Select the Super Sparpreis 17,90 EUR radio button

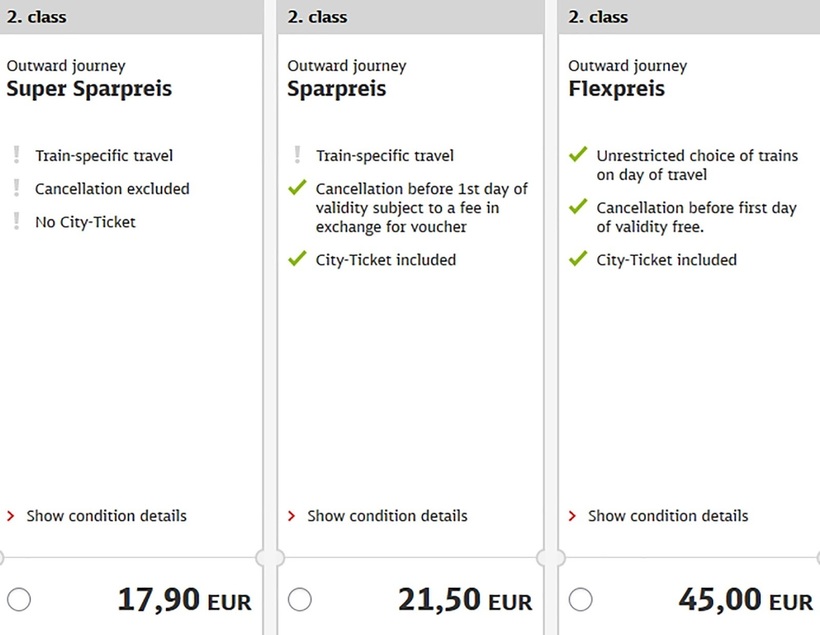point(19,600)
